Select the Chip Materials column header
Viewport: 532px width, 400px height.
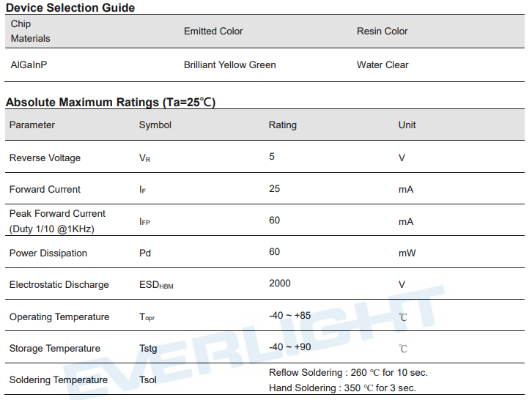(x=30, y=31)
